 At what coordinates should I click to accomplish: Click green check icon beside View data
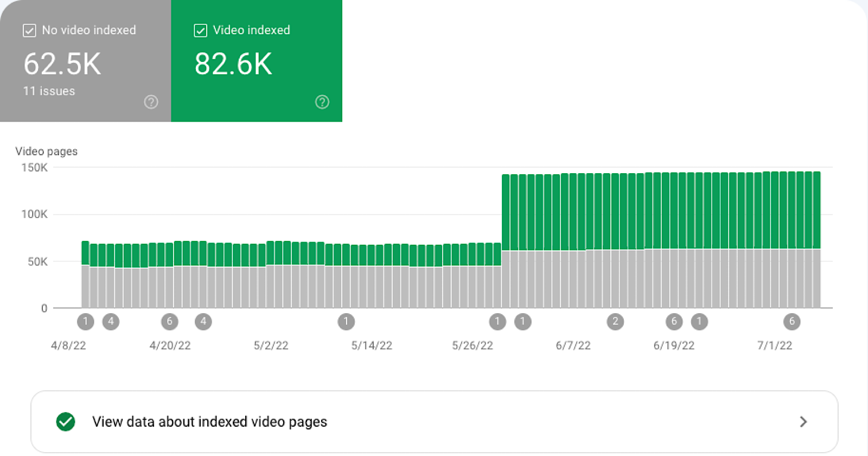click(66, 422)
